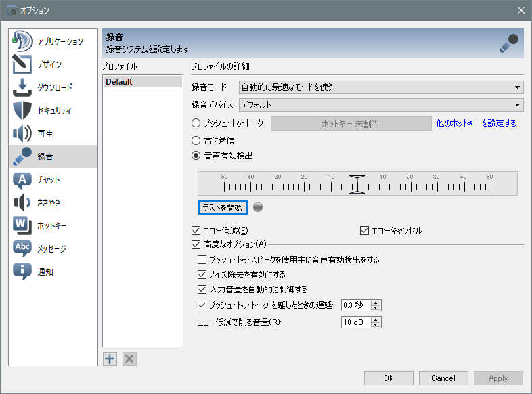This screenshot has height=394, width=532.
Task: Increase the 10 dB echo reduction value
Action: [375, 320]
